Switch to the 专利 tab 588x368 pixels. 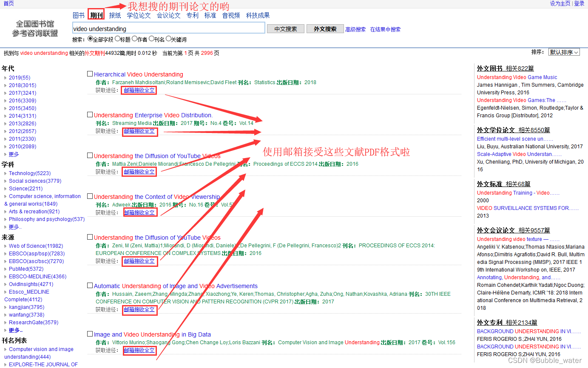coord(192,15)
